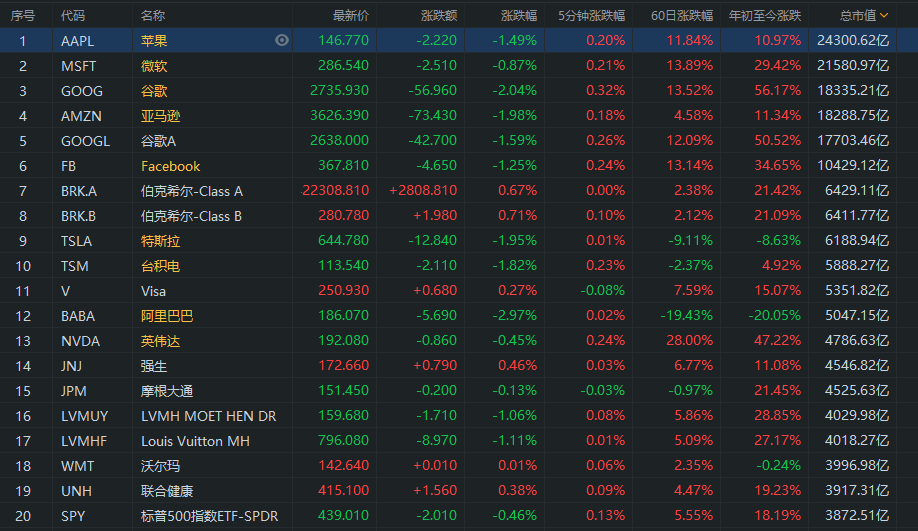Click latest price 146.770
The width and height of the screenshot is (918, 531).
tap(344, 40)
